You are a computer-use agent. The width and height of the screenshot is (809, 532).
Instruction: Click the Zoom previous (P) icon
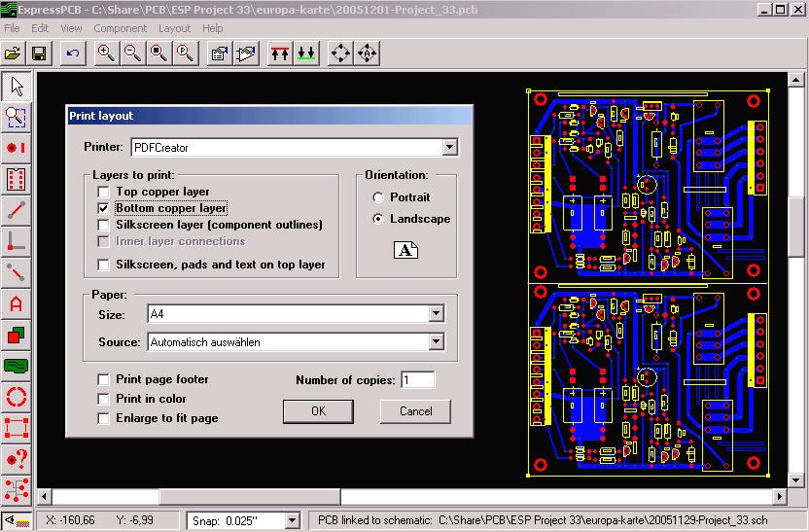point(185,53)
